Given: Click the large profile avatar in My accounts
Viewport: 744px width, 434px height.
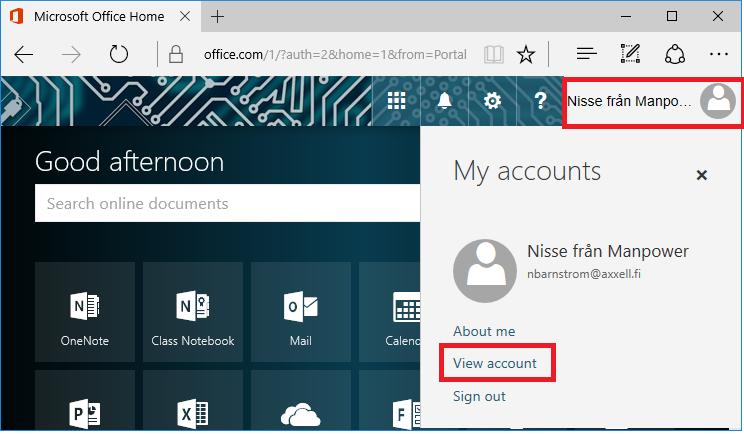Looking at the screenshot, I should [x=485, y=271].
